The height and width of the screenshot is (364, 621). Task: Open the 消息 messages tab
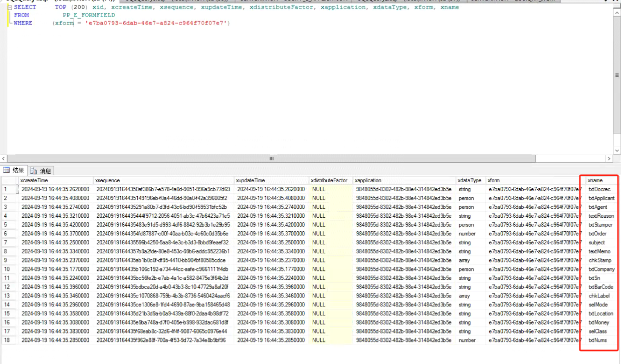pyautogui.click(x=42, y=171)
